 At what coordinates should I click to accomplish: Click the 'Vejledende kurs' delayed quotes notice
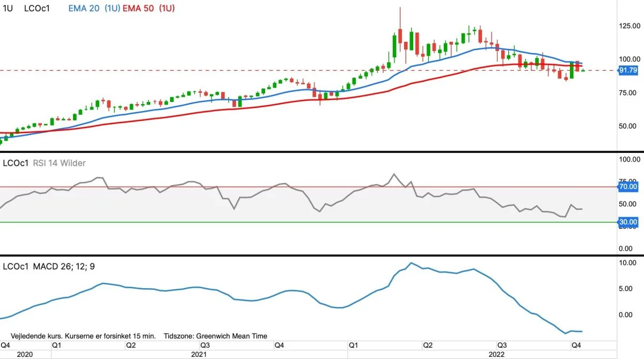pyautogui.click(x=83, y=336)
